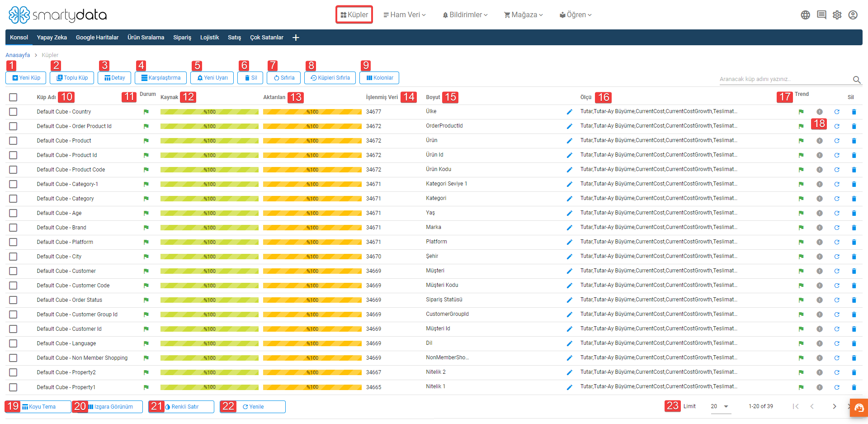Check Default Cube - Country row checkbox
The height and width of the screenshot is (424, 868).
[x=13, y=112]
